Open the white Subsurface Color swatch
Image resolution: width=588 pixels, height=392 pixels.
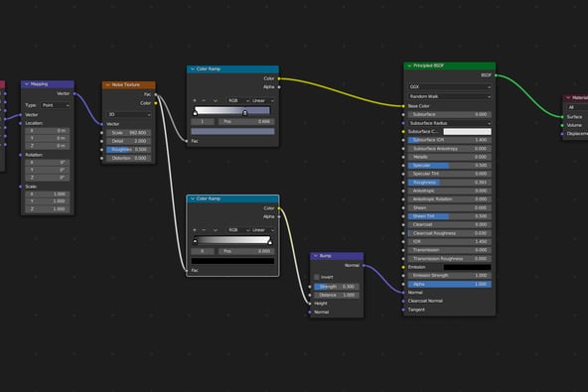467,132
